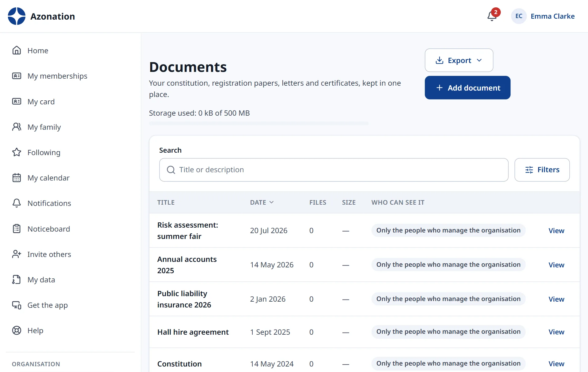
Task: Click the Invite others person-plus icon
Action: click(x=17, y=254)
